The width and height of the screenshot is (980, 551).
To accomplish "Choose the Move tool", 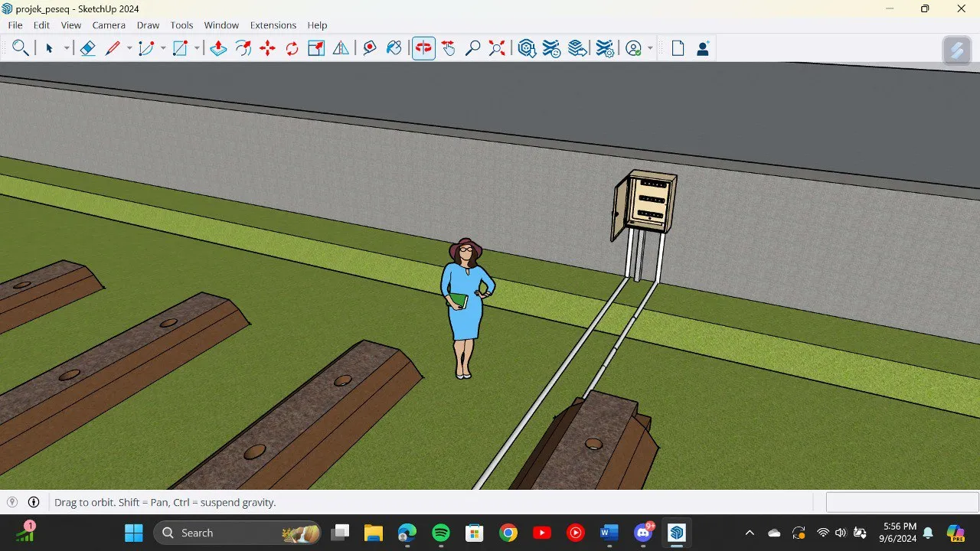I will [267, 48].
